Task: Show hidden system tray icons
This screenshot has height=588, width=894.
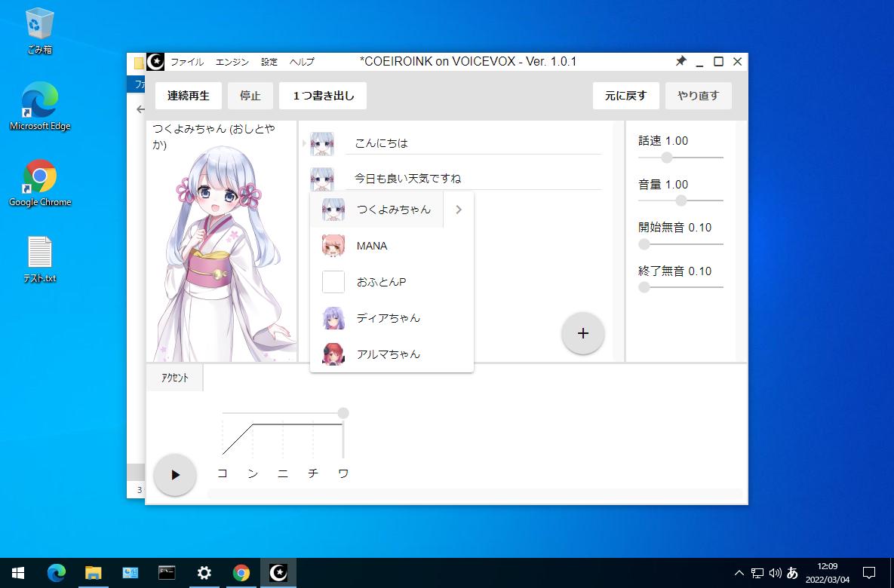Action: point(739,573)
